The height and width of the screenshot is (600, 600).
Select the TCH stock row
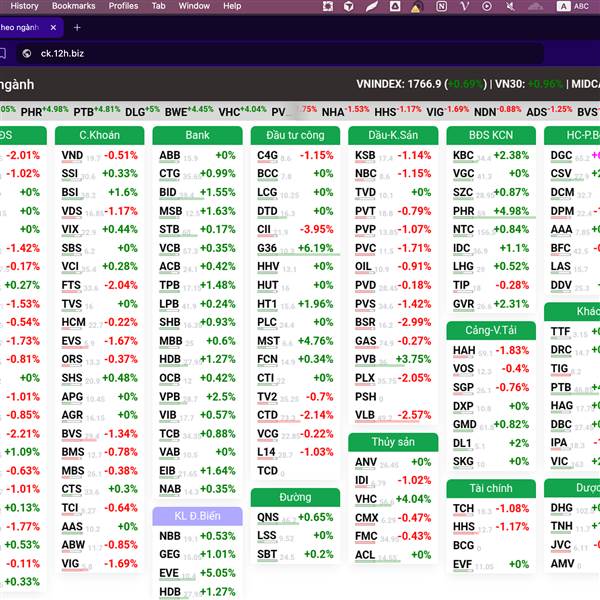(491, 509)
